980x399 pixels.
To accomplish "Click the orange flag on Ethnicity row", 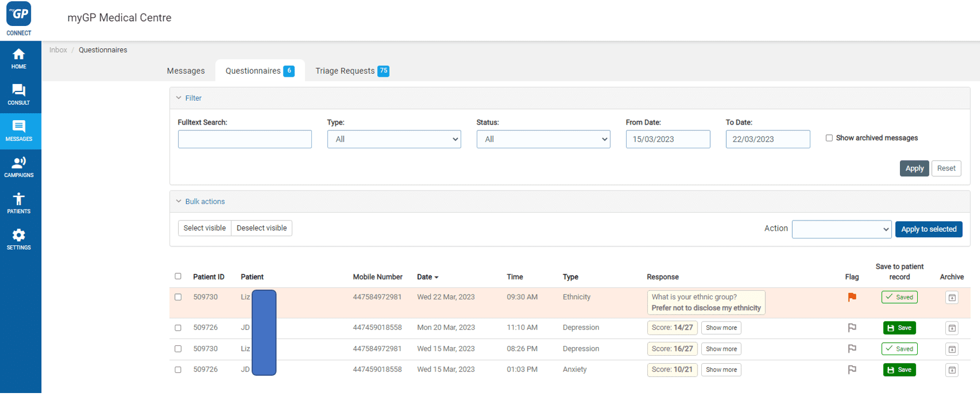I will tap(852, 297).
